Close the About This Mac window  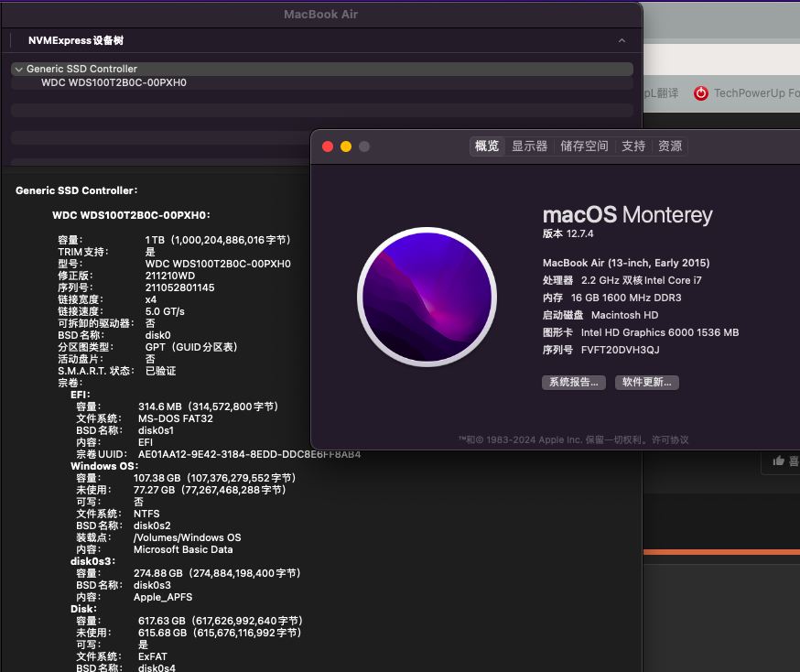pyautogui.click(x=328, y=146)
